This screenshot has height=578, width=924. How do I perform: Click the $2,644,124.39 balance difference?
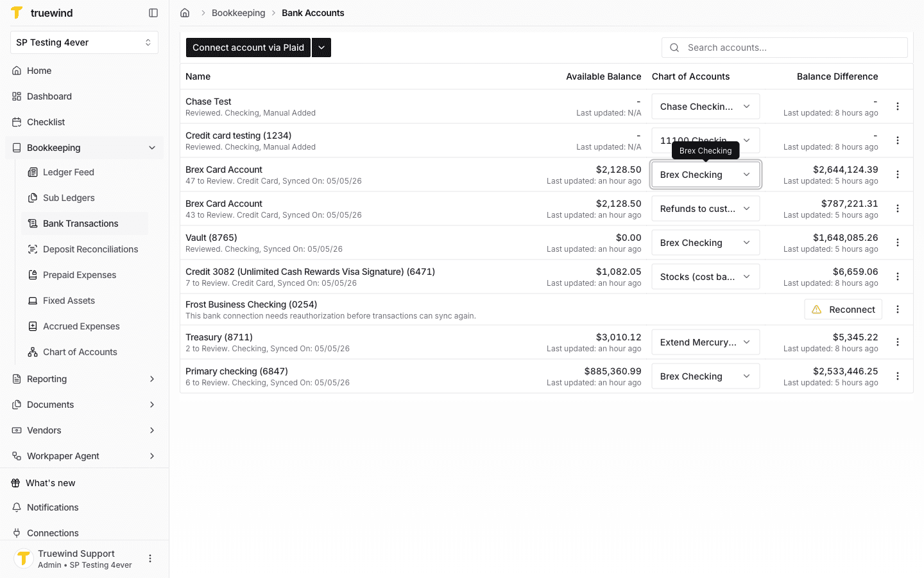(845, 170)
